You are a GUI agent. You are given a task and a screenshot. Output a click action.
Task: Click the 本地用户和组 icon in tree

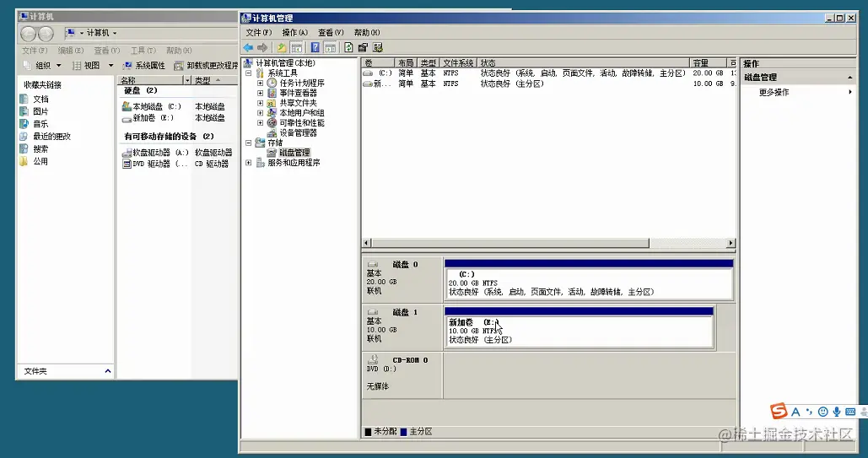[272, 113]
